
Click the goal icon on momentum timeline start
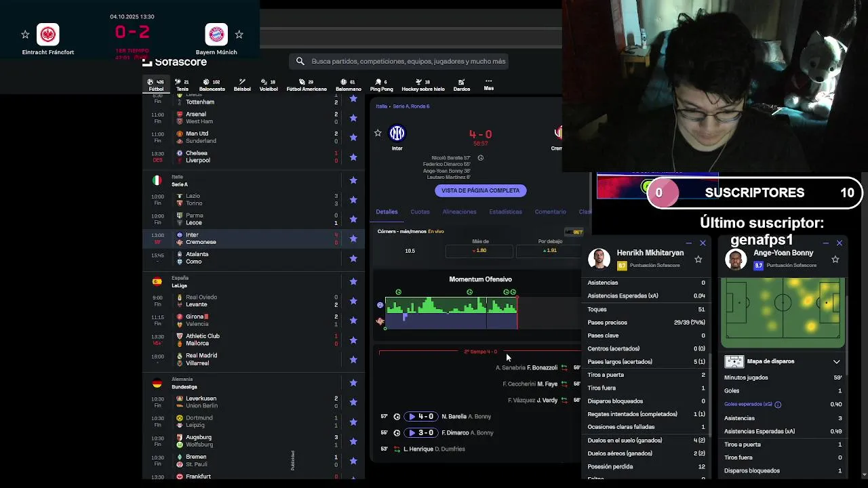pyautogui.click(x=398, y=292)
